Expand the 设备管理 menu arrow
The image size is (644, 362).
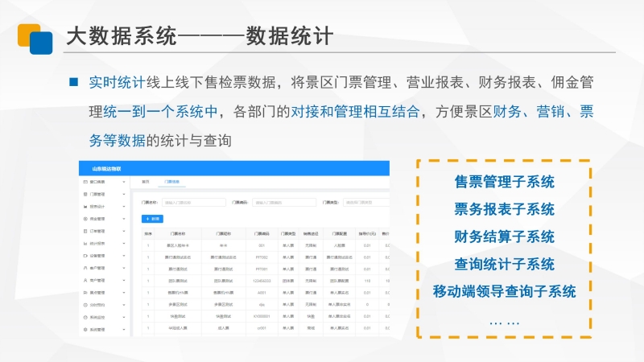[x=124, y=256]
